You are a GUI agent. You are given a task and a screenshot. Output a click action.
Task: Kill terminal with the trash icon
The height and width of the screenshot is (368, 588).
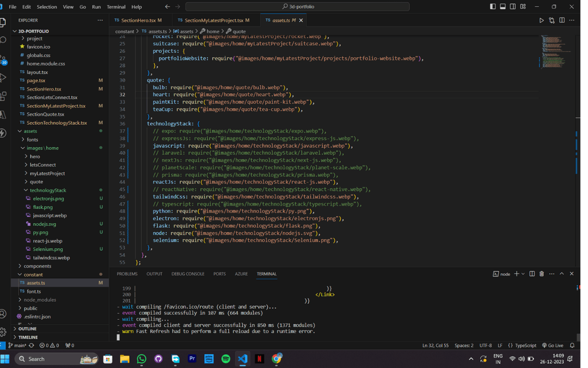click(541, 274)
